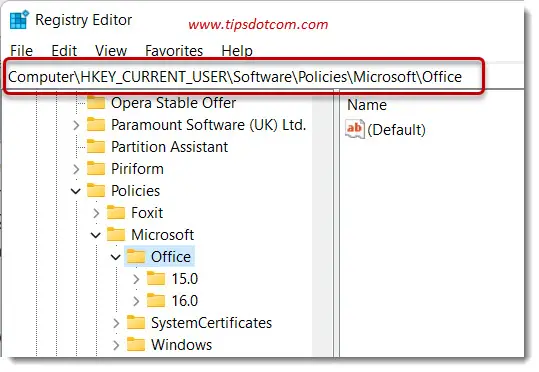Select the highlighted 'Office' tree label
539x372 pixels.
tap(171, 256)
